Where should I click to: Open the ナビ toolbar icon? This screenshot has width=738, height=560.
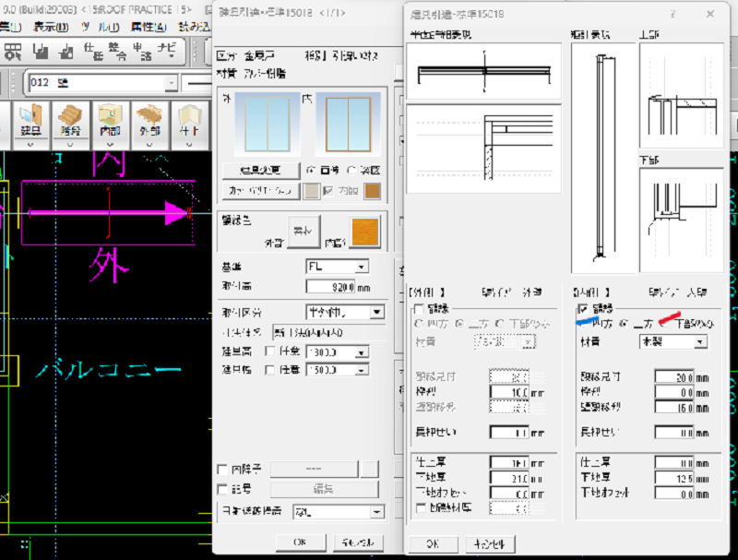167,51
